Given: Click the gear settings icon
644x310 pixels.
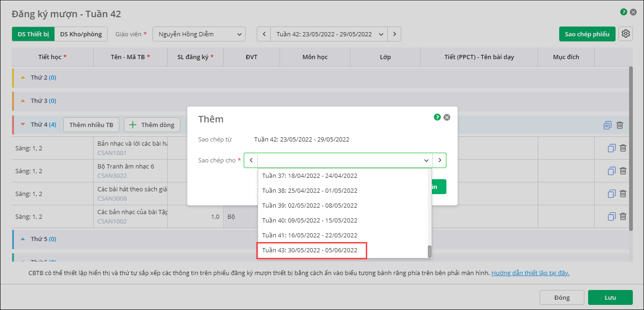Looking at the screenshot, I should 625,34.
